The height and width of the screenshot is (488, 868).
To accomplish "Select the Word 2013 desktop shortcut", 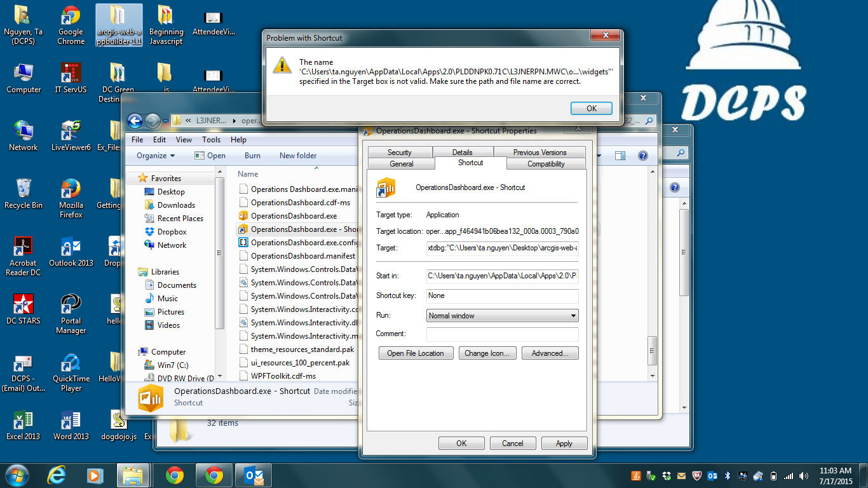I will coord(71,426).
